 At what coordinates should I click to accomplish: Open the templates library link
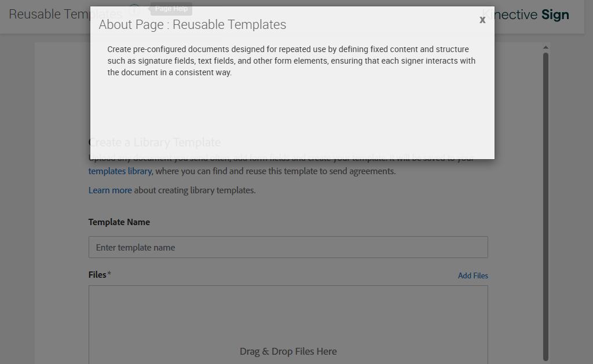(120, 171)
